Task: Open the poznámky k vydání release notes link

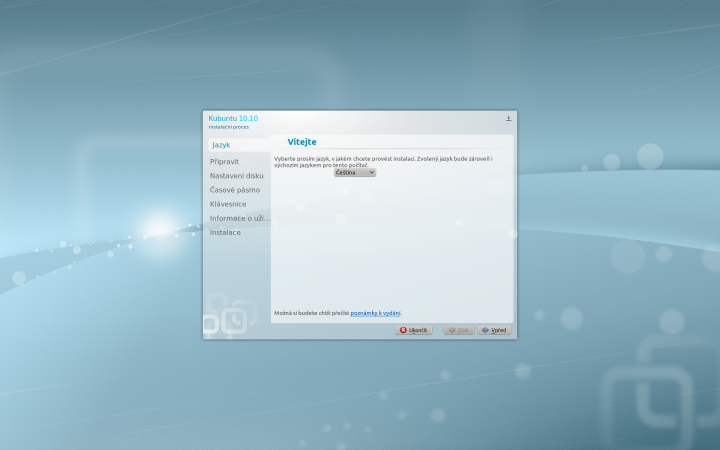Action: tap(376, 313)
